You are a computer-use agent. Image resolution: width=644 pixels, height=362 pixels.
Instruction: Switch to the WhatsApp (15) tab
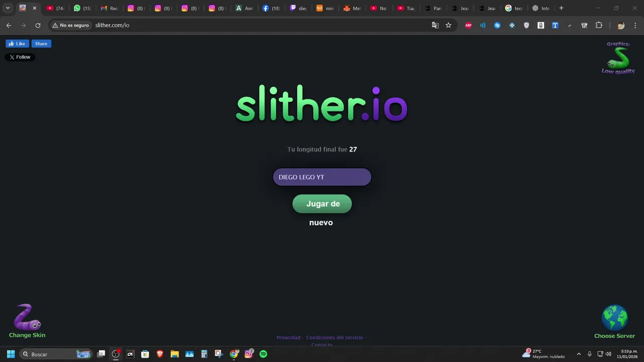tap(82, 8)
